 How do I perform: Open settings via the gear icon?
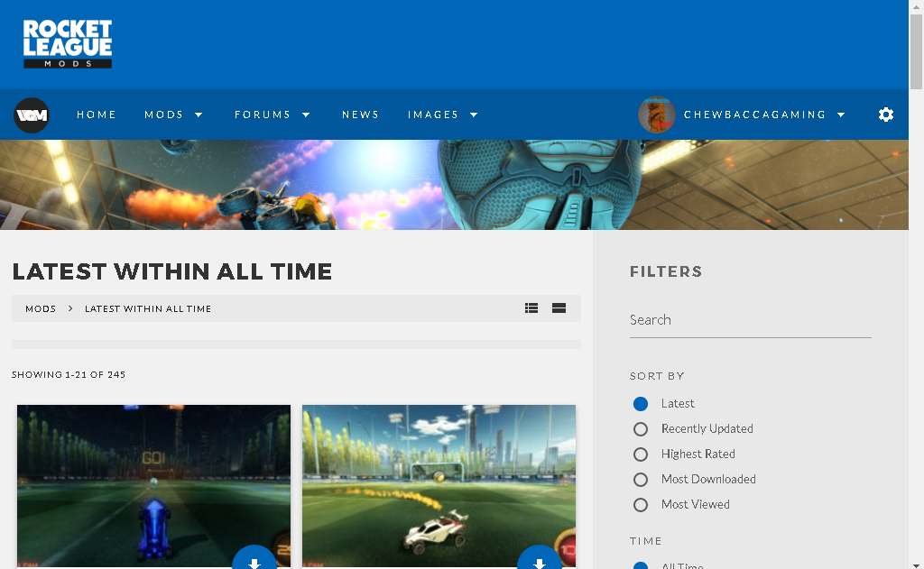pos(886,115)
